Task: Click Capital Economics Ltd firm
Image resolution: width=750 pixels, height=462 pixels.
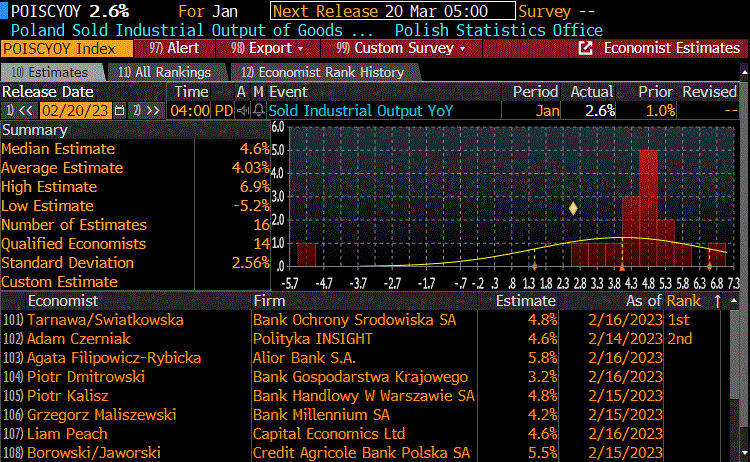Action: pyautogui.click(x=329, y=434)
